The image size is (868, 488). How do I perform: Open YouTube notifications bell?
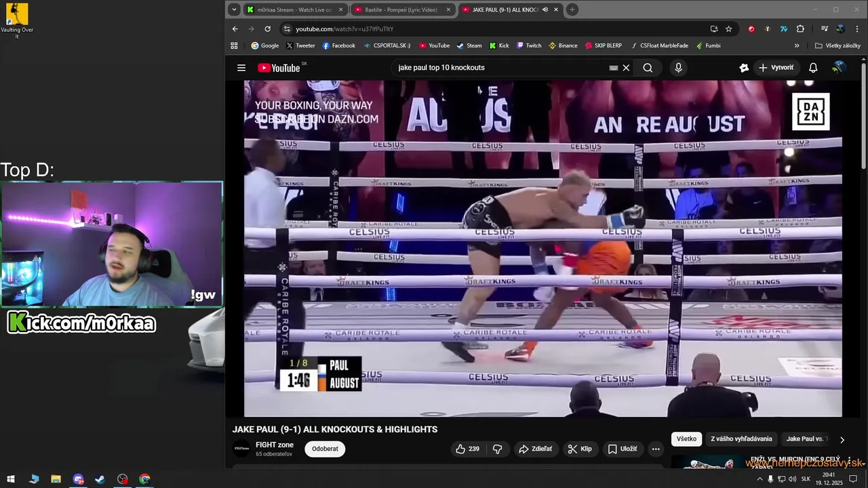click(813, 68)
